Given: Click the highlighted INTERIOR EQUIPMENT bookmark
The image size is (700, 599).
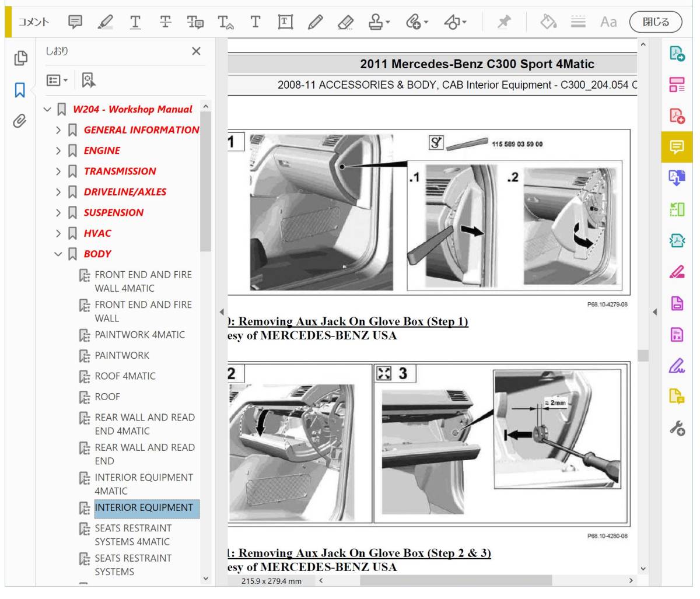Looking at the screenshot, I should click(x=147, y=508).
